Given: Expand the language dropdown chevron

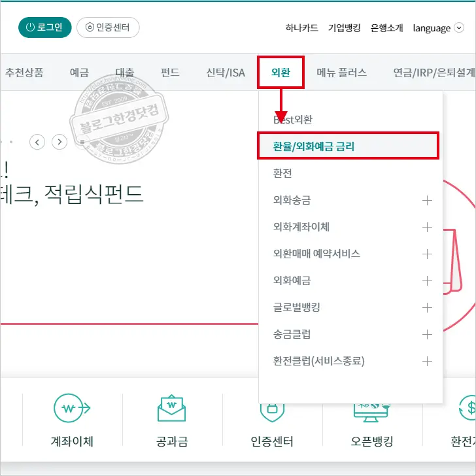Looking at the screenshot, I should tap(459, 28).
